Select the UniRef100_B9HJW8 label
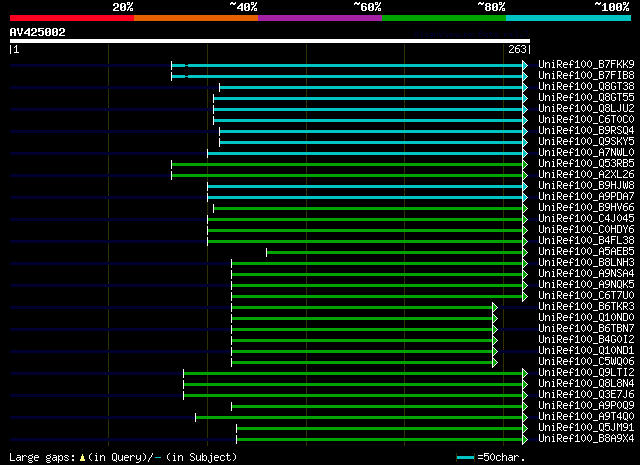The width and height of the screenshot is (640, 465). click(x=586, y=186)
